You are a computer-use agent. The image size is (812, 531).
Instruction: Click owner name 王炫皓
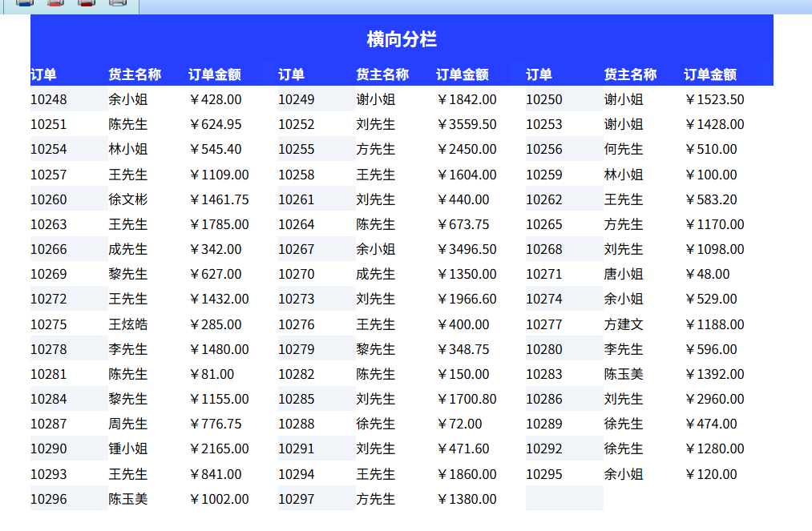[x=128, y=324]
